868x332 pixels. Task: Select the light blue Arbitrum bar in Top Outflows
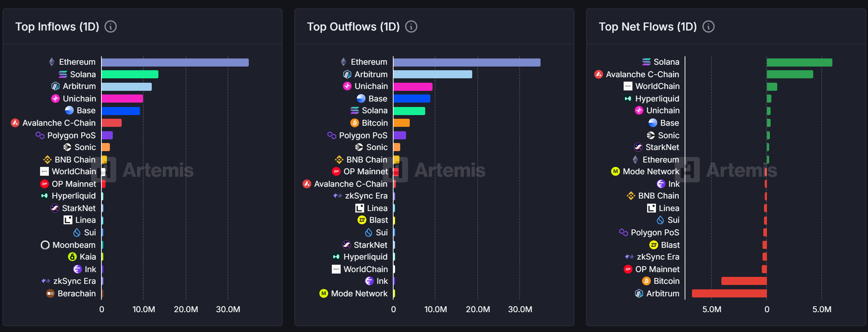coord(433,75)
